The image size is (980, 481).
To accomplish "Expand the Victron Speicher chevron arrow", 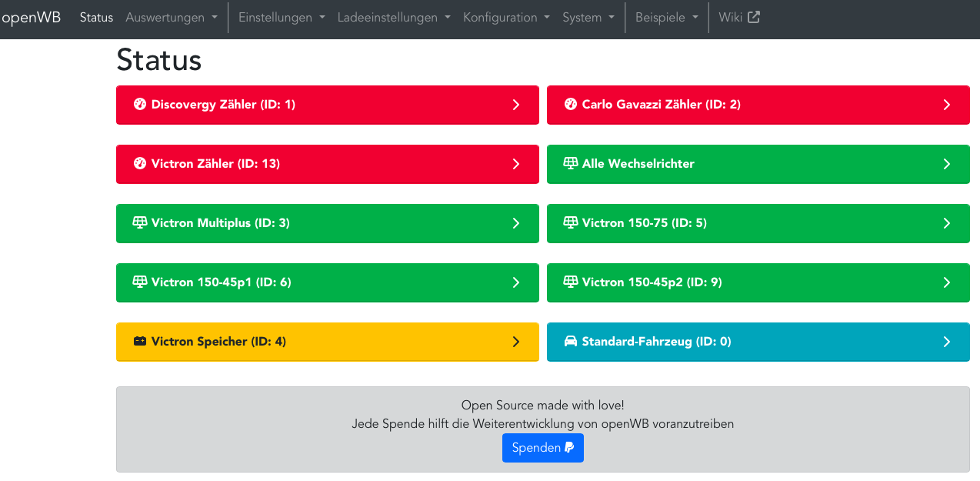I will [516, 342].
